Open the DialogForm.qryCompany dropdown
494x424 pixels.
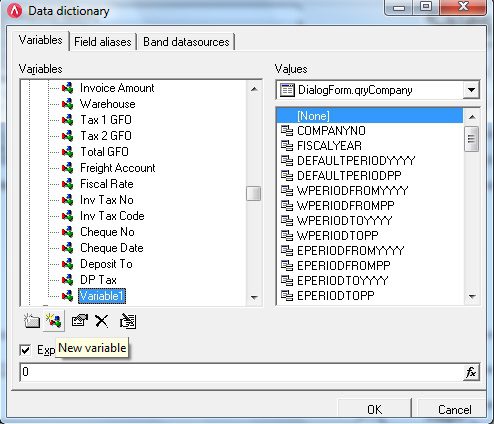[471, 90]
